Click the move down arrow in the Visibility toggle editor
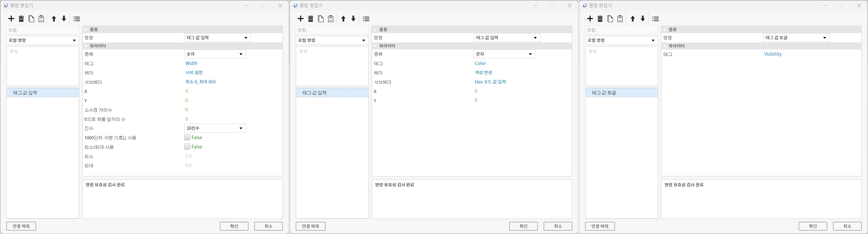Viewport: 868px width, 234px height. point(643,19)
